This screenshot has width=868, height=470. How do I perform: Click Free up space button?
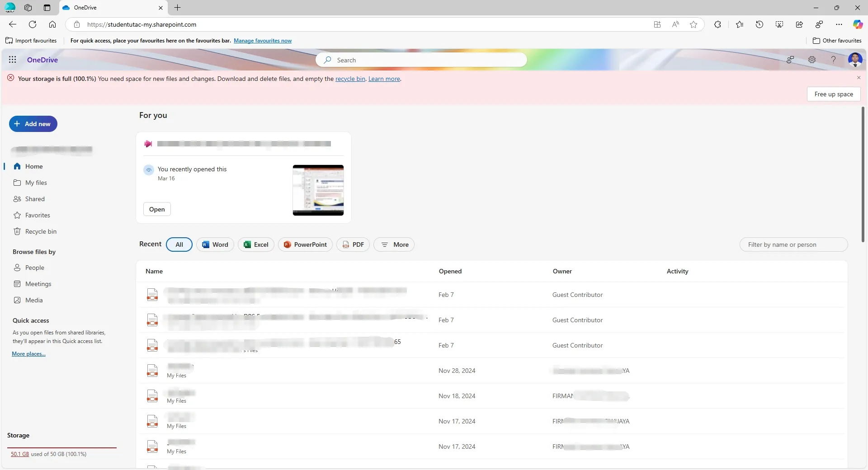pos(834,94)
